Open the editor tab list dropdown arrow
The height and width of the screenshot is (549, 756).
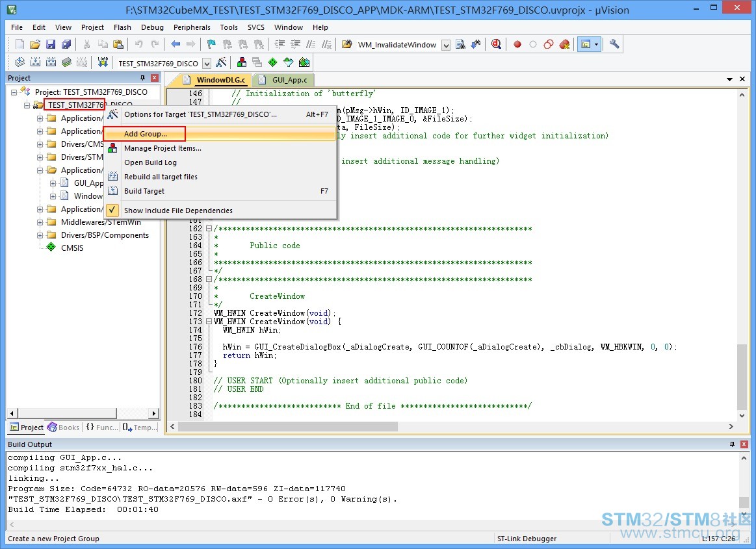tap(729, 79)
